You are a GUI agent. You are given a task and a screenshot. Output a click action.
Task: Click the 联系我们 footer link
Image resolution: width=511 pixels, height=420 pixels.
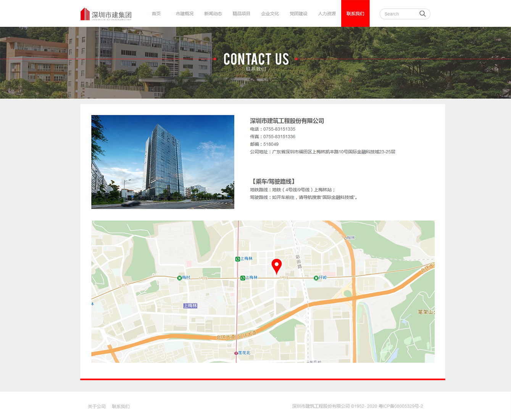click(x=121, y=406)
